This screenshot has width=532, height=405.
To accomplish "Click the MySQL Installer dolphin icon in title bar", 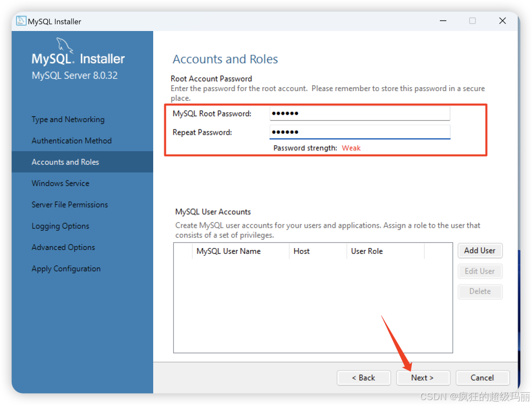I will [x=20, y=21].
